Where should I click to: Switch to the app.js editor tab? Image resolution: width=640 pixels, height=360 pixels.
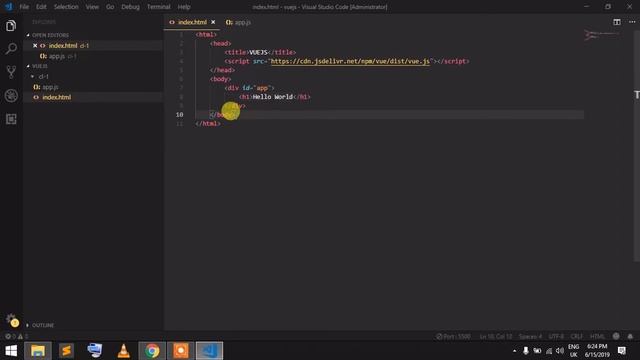pos(238,22)
